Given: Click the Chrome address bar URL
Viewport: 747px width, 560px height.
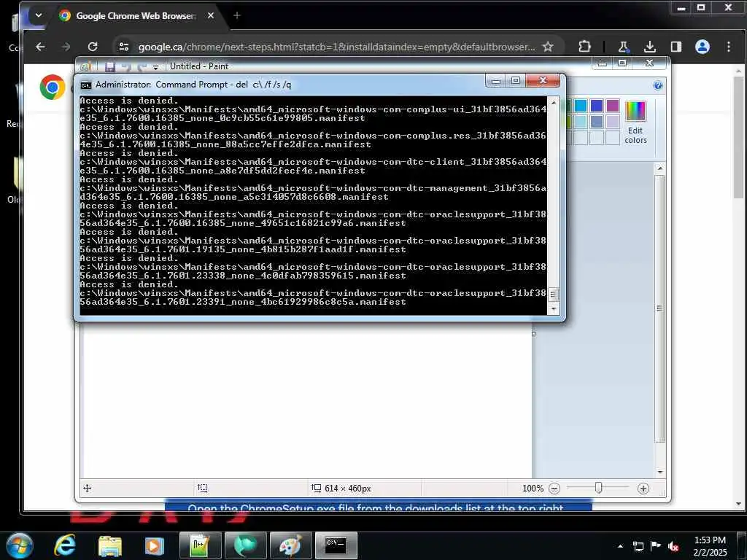Looking at the screenshot, I should tap(336, 47).
